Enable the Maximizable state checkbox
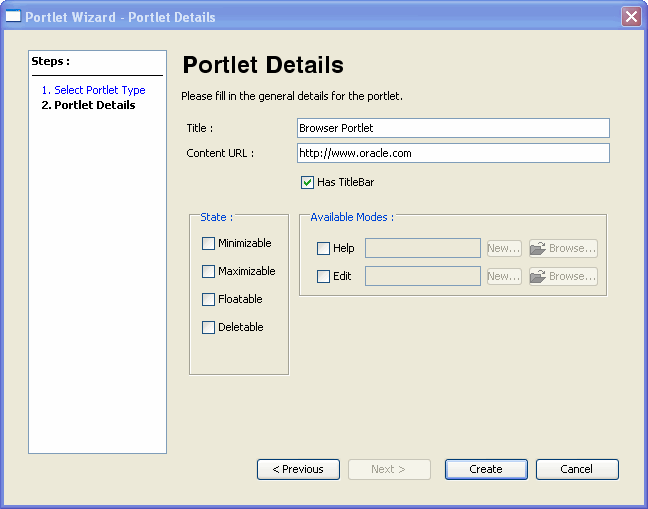648x509 pixels. pyautogui.click(x=208, y=271)
